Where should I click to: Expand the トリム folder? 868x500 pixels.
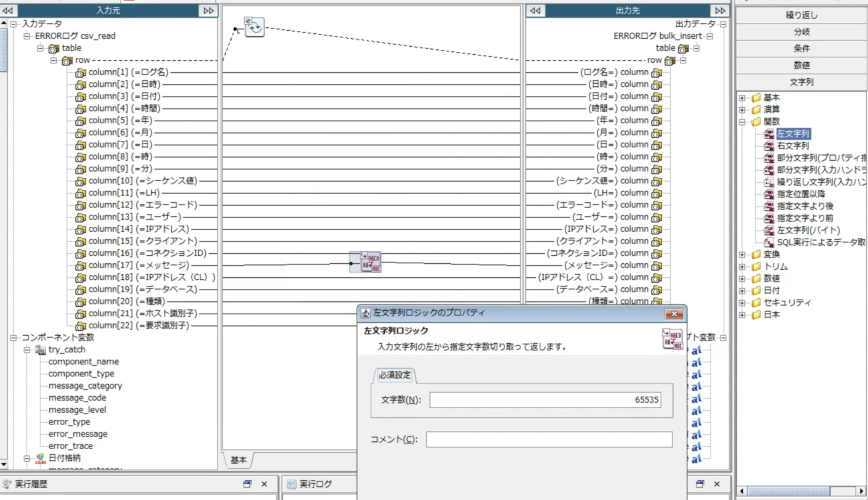coord(742,266)
